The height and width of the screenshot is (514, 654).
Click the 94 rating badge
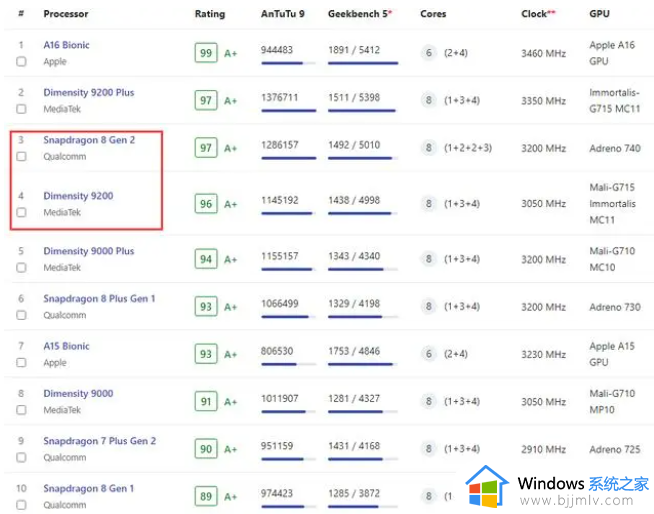pyautogui.click(x=206, y=259)
